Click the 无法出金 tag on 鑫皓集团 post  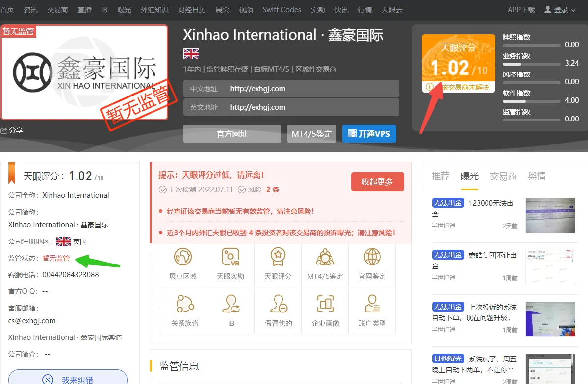448,255
